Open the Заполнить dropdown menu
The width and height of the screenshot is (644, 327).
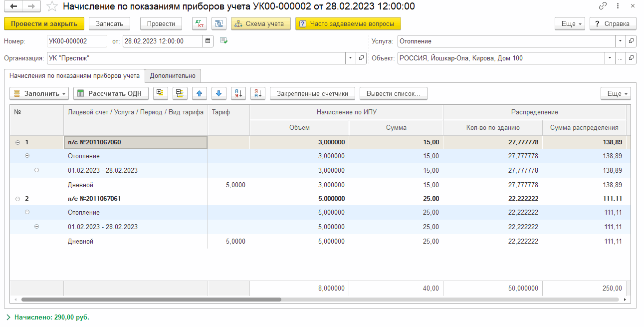[39, 93]
